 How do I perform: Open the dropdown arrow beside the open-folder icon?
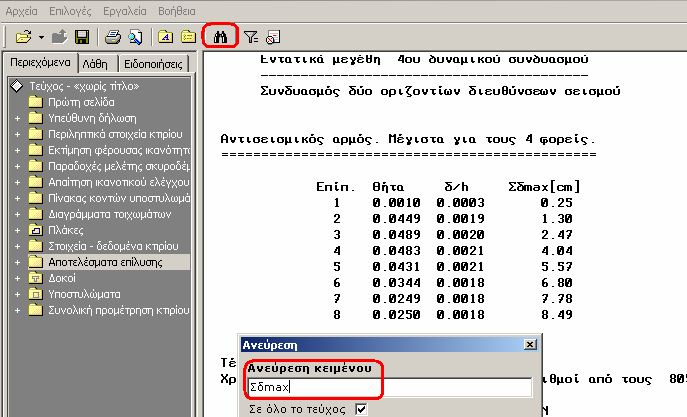41,38
